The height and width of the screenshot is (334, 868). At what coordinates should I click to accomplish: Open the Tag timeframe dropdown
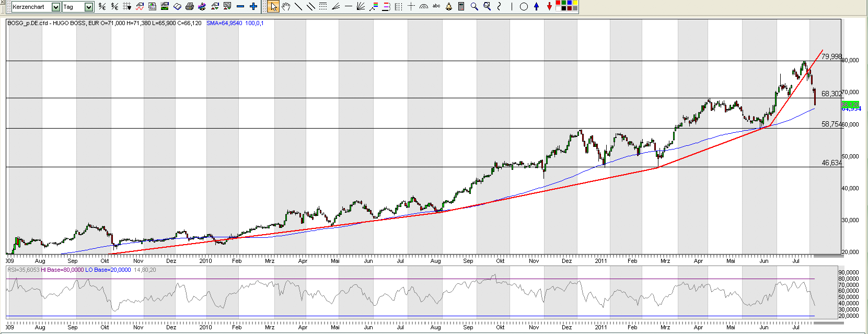78,7
